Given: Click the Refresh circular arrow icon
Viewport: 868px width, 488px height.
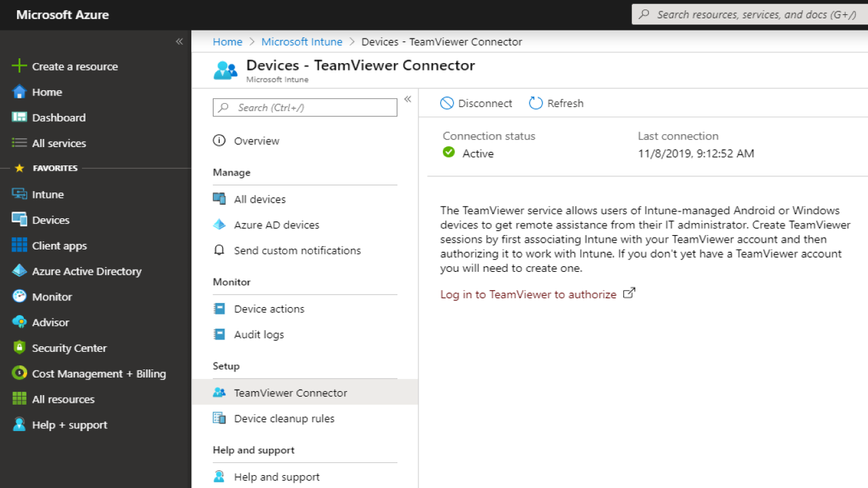Looking at the screenshot, I should click(536, 103).
